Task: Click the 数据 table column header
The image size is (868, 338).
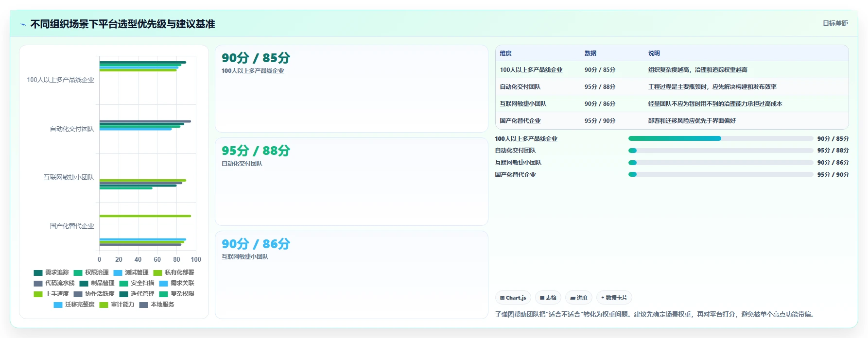Action: 590,53
